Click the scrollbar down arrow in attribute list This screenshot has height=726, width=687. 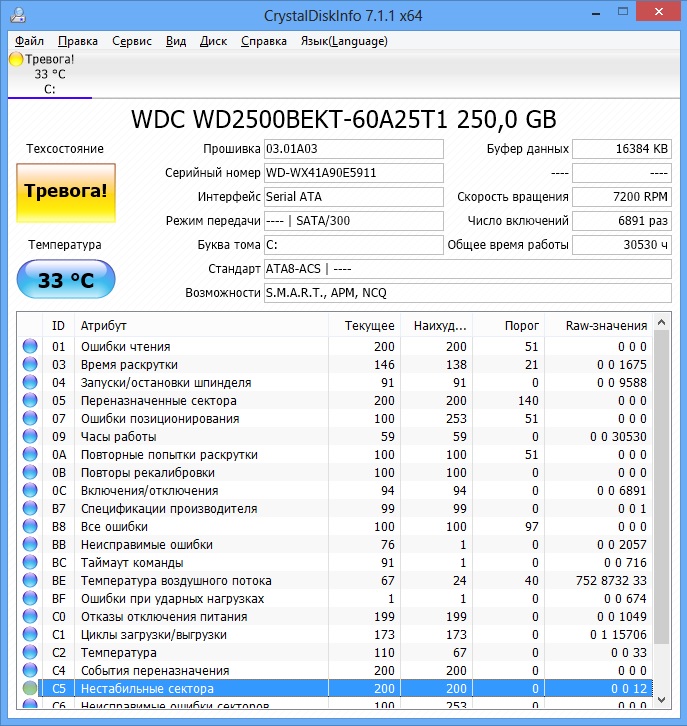point(662,700)
